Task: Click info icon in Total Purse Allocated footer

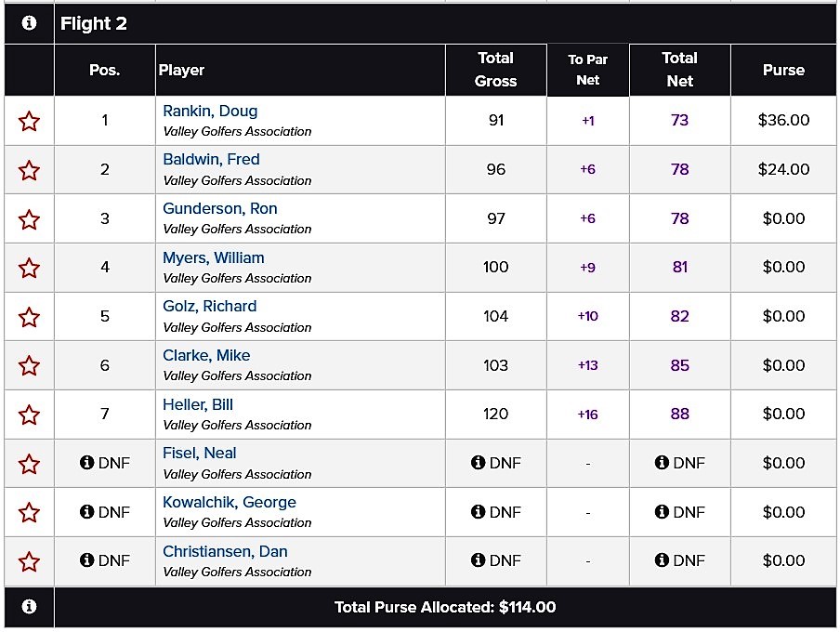Action: point(29,606)
